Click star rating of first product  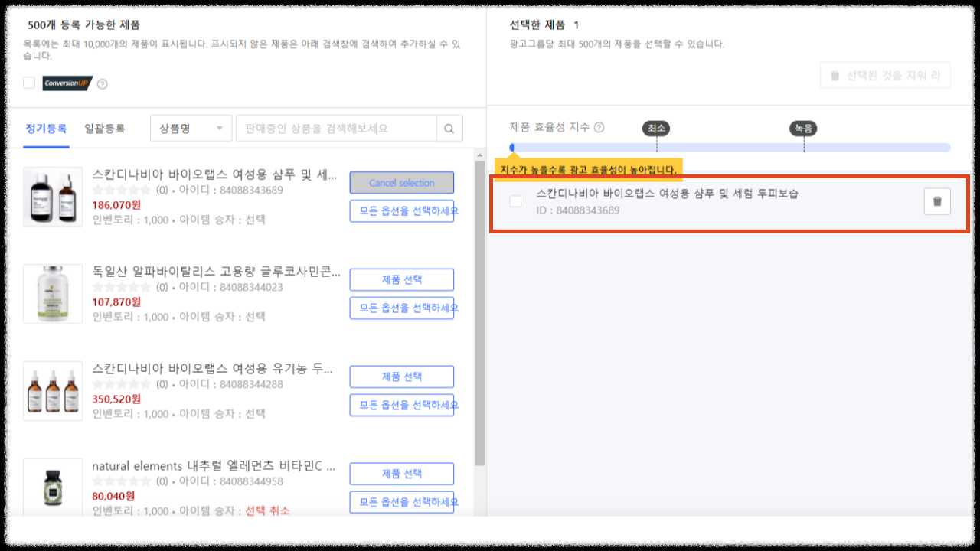click(122, 190)
